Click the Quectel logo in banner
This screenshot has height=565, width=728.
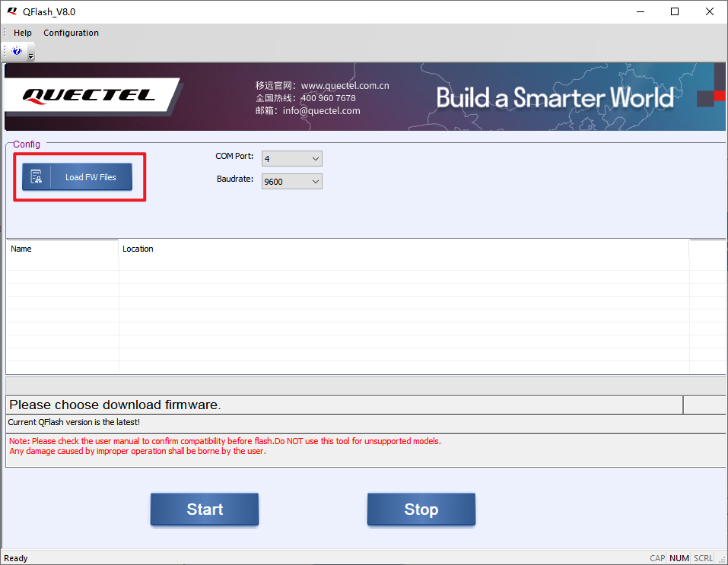89,95
